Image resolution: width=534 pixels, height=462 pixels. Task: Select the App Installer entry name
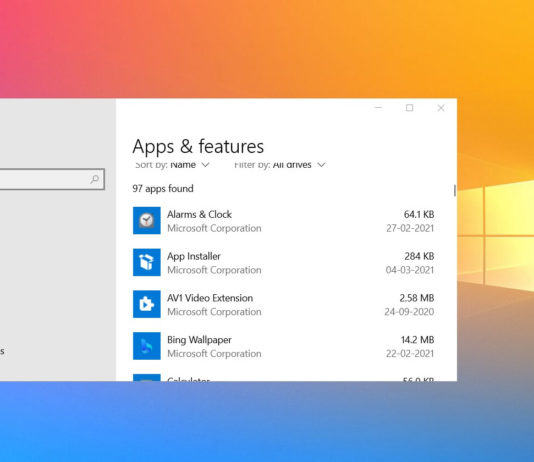(193, 256)
